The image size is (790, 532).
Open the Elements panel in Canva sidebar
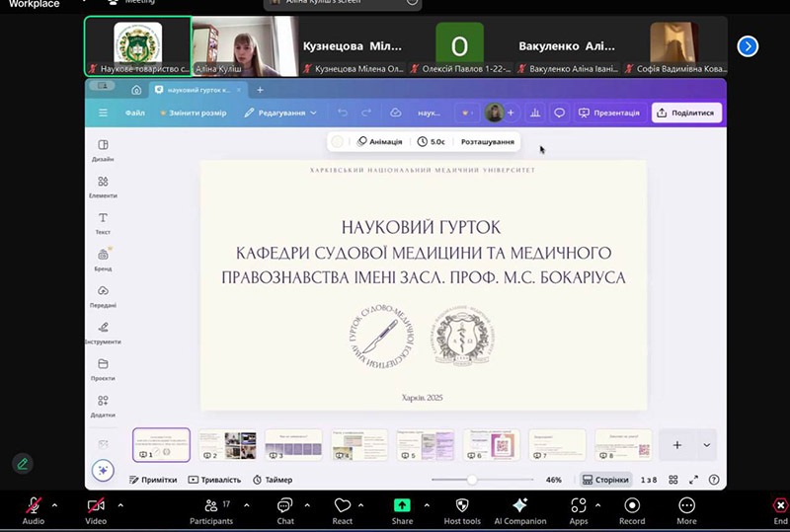[x=103, y=186]
